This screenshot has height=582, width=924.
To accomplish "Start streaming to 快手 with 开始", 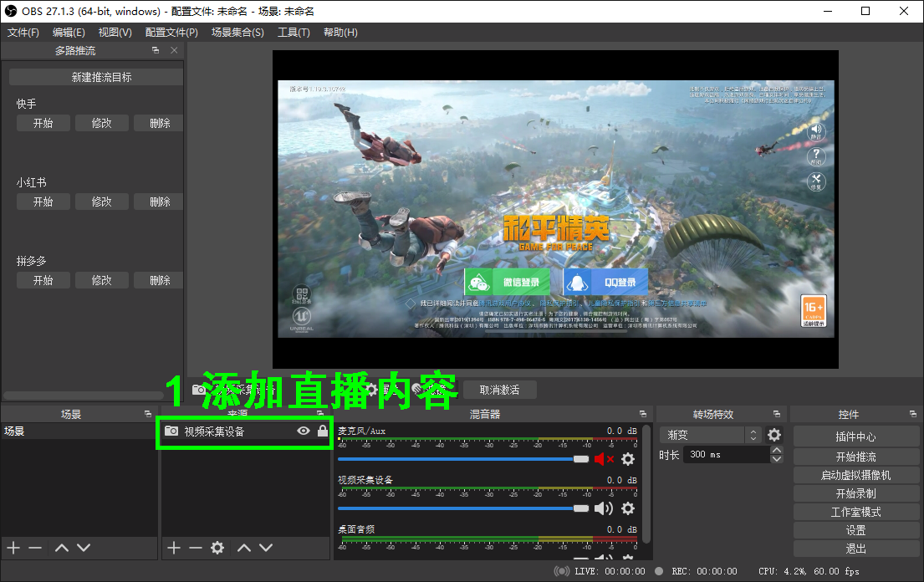I will point(43,123).
